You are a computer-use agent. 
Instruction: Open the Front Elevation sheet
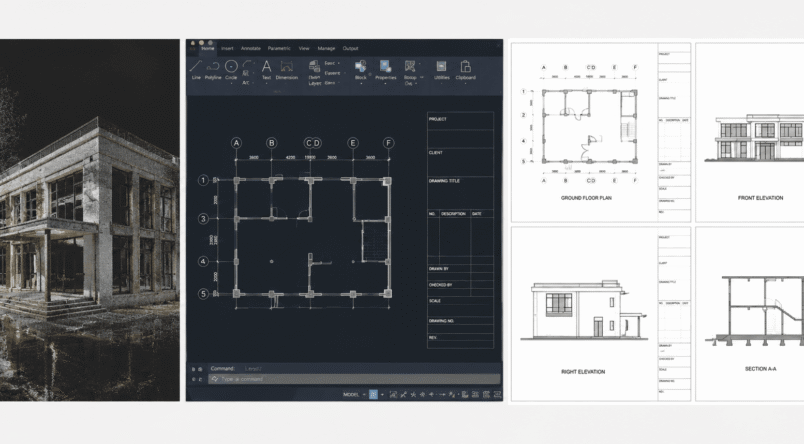coord(750,132)
